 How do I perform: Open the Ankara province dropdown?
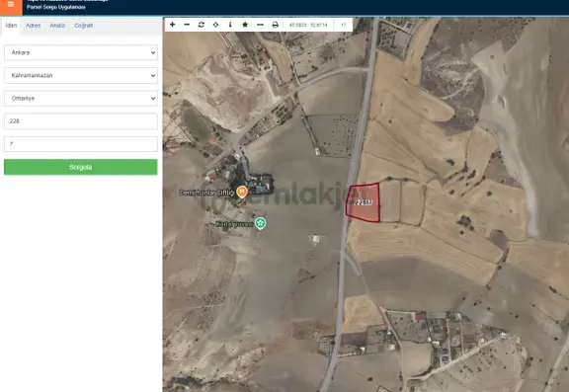pyautogui.click(x=81, y=52)
